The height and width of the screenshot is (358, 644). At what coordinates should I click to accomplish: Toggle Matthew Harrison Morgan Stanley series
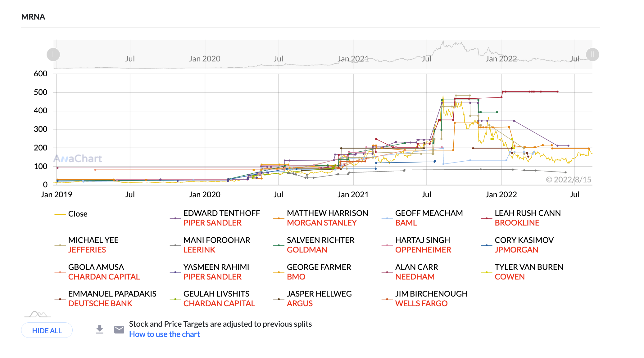click(320, 218)
